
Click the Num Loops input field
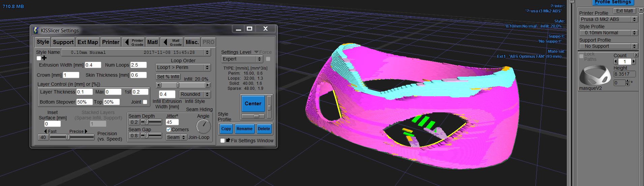138,65
